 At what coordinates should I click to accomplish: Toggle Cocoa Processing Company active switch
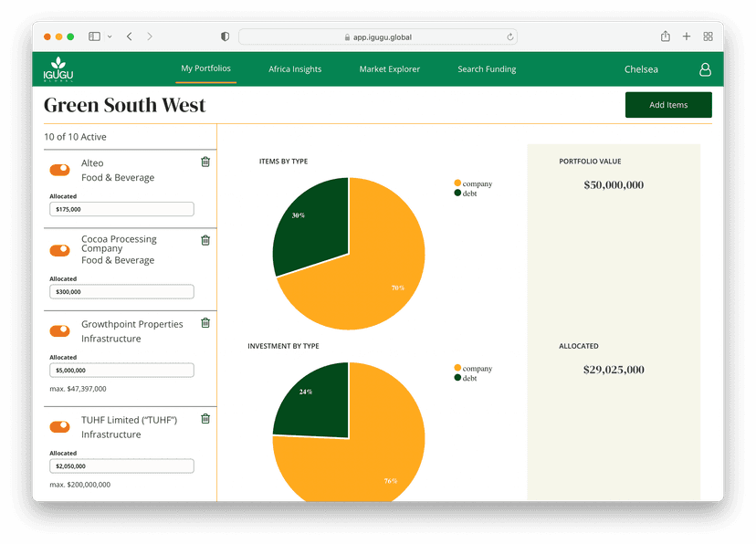(x=59, y=251)
